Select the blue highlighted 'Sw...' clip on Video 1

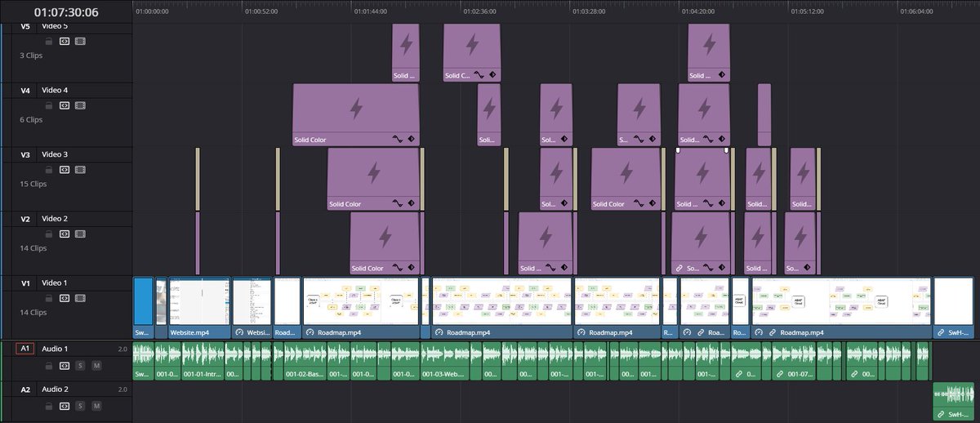click(143, 308)
